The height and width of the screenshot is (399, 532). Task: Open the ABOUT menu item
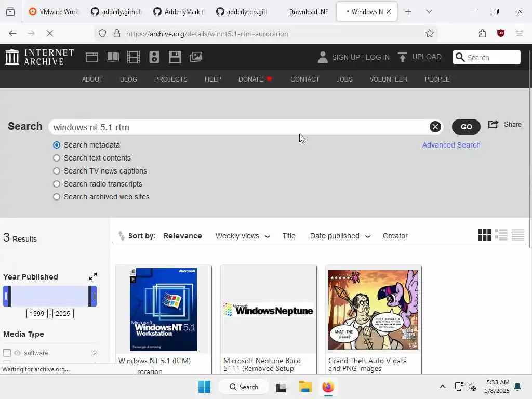[92, 79]
